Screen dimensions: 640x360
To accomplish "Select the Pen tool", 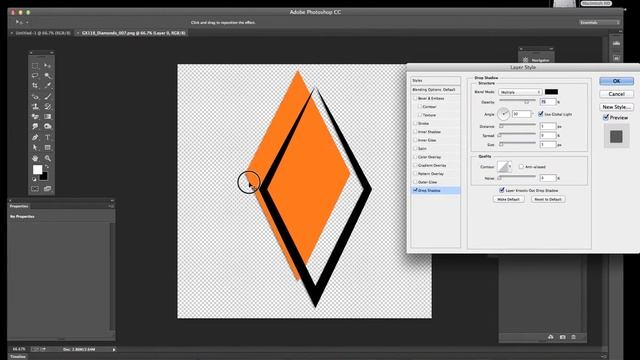I will pos(35,138).
